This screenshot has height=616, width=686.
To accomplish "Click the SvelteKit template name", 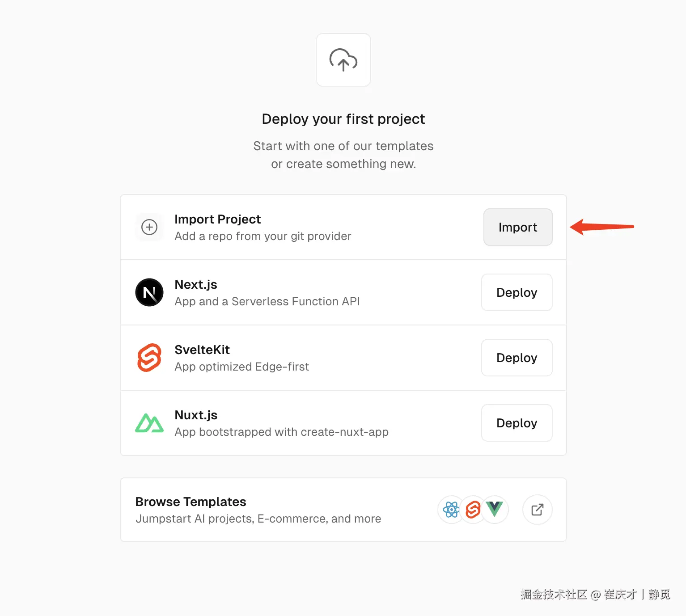I will point(202,350).
